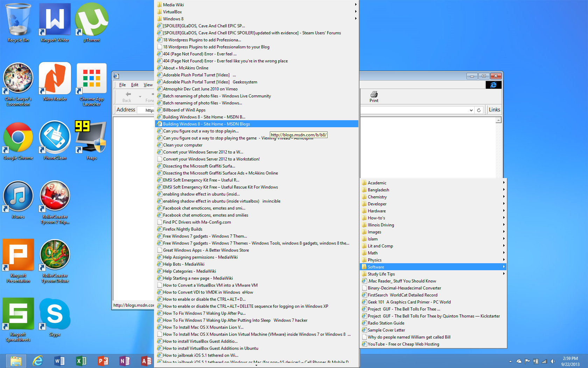588x368 pixels.
Task: Open Internet Explorer in the taskbar
Action: [38, 361]
